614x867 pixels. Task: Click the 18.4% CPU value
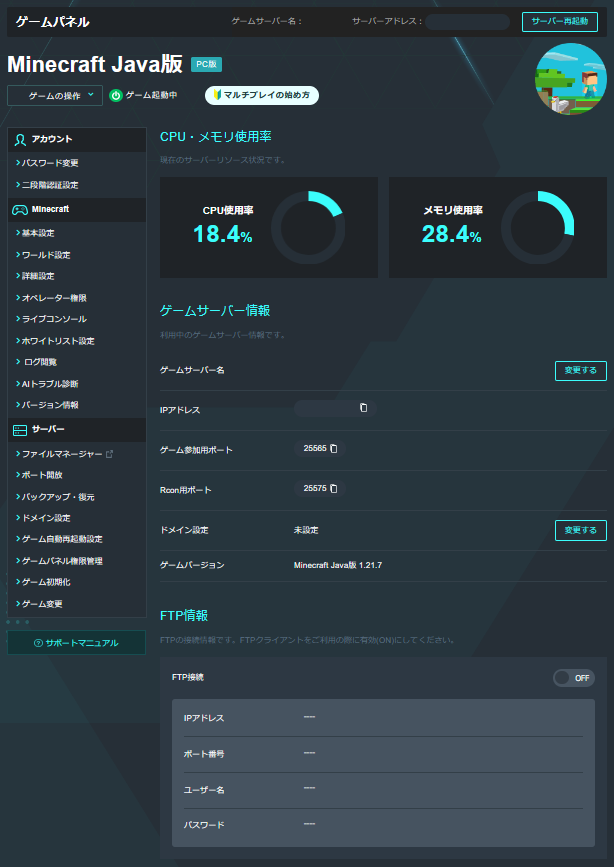click(223, 234)
